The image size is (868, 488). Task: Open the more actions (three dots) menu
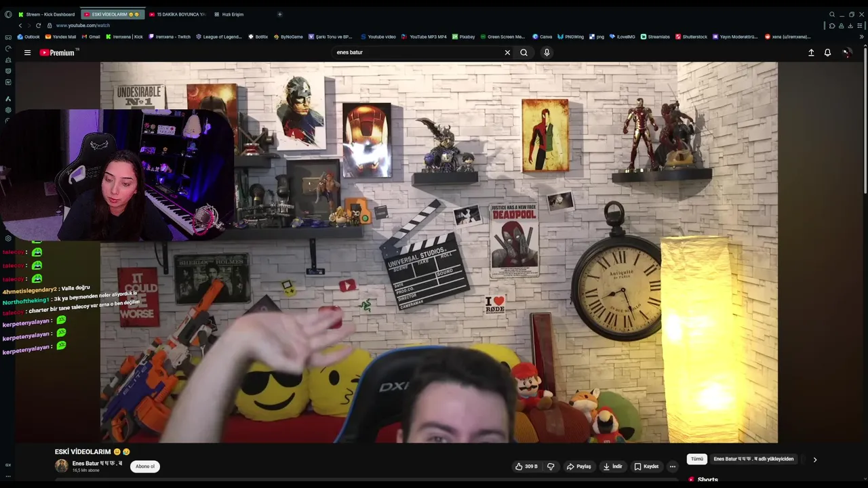click(x=672, y=466)
